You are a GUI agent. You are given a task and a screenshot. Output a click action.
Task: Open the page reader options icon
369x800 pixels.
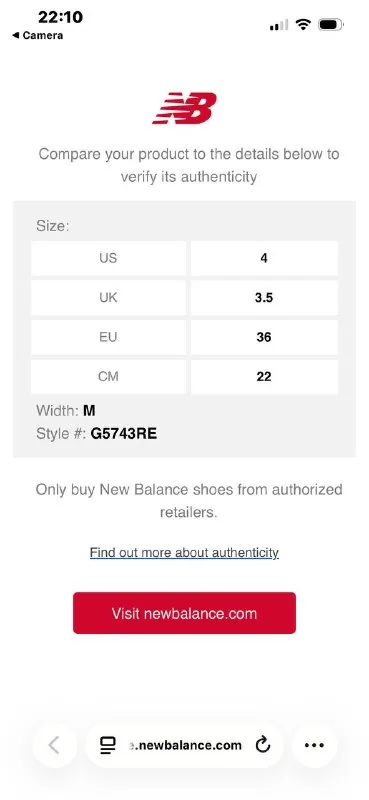tap(108, 745)
